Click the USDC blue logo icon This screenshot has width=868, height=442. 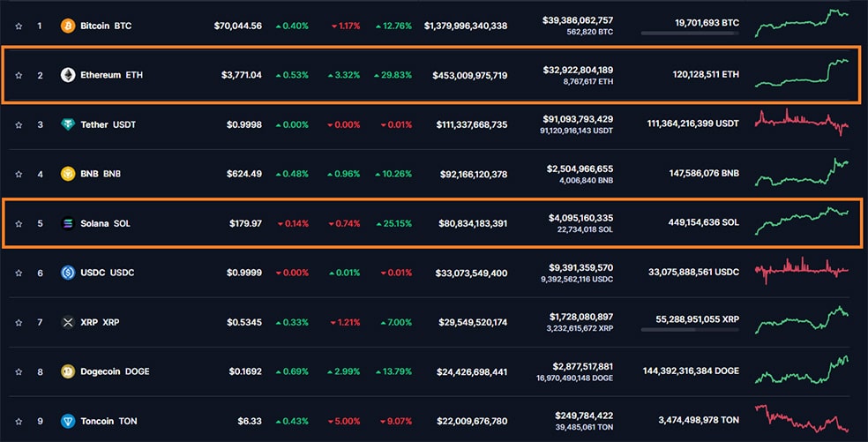68,273
